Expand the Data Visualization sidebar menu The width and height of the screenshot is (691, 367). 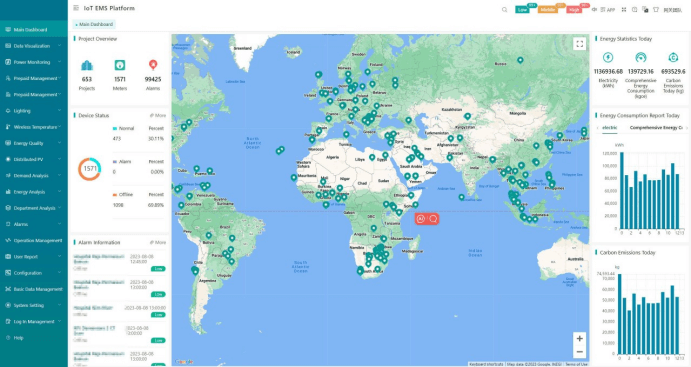34,46
